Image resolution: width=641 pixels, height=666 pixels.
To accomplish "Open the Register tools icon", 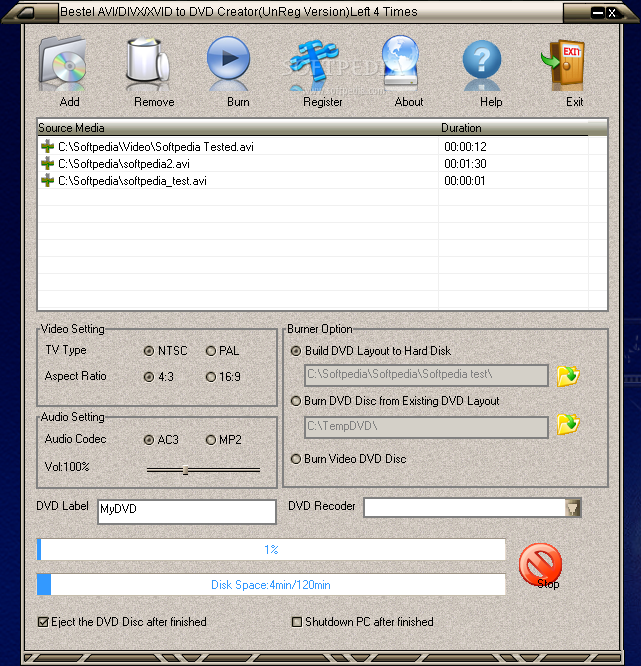I will click(314, 64).
